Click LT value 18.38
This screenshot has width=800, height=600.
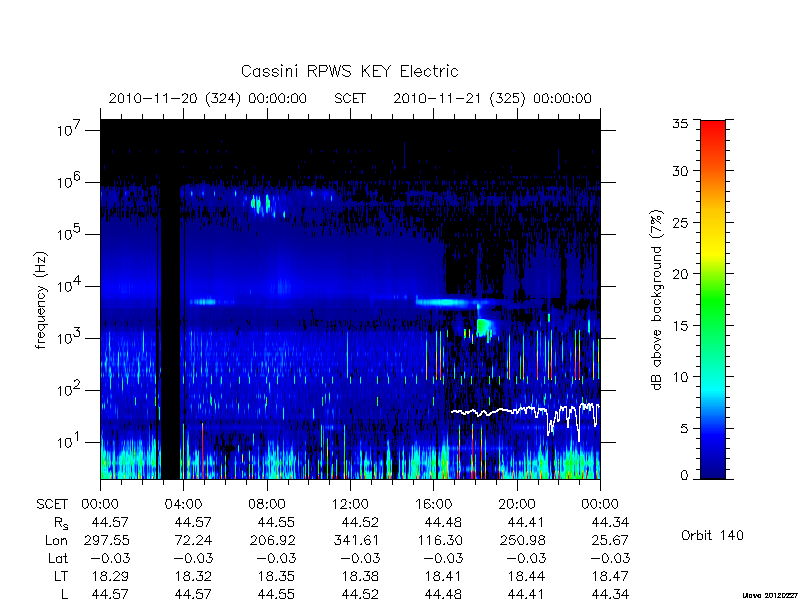point(360,577)
